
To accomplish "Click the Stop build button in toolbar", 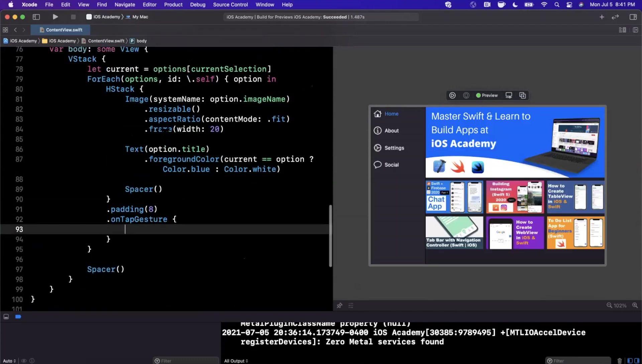I will pyautogui.click(x=73, y=17).
